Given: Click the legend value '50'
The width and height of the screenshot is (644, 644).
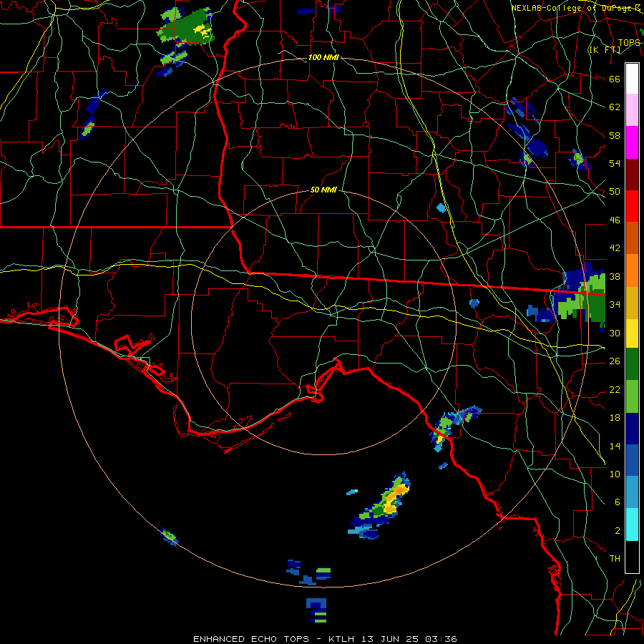Looking at the screenshot, I should (615, 192).
